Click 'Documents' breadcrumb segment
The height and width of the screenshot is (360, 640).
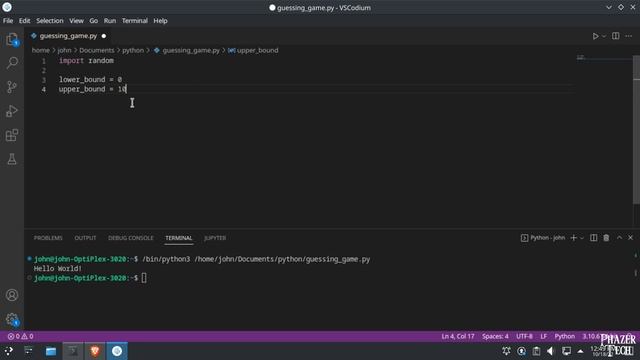(x=97, y=50)
